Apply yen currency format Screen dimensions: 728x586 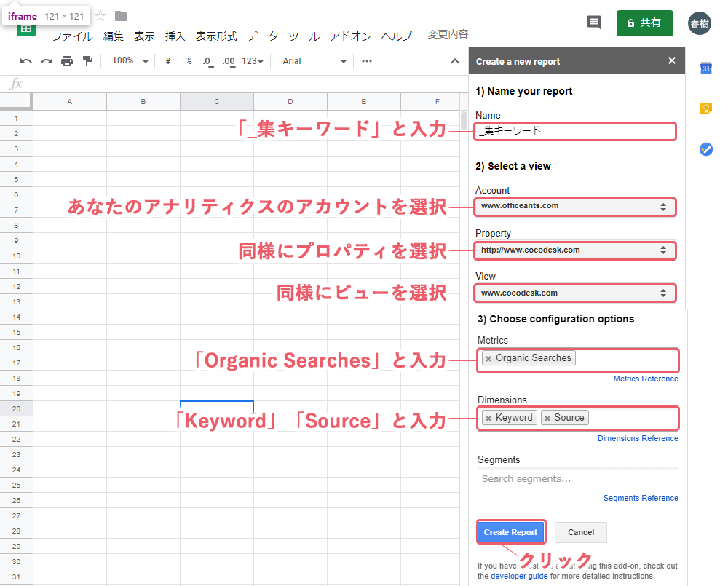click(167, 61)
